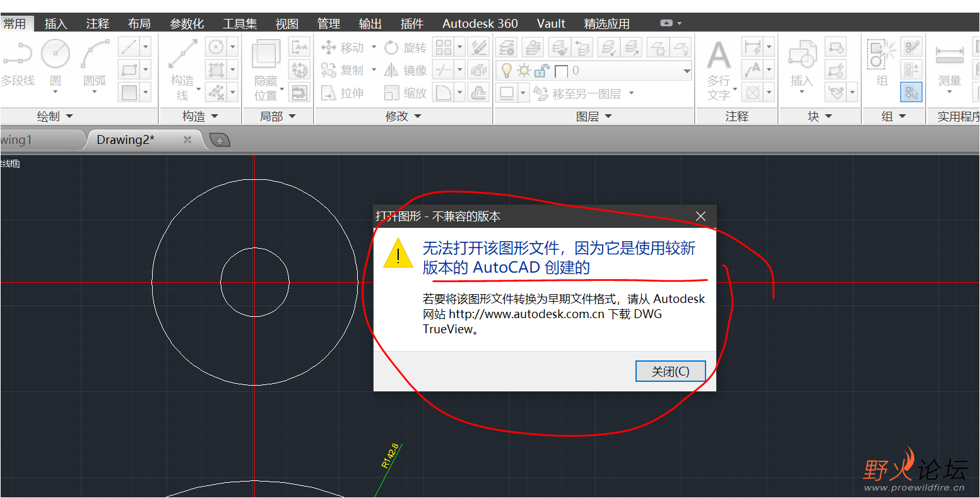
Task: Click the 精选应用 (Featured Apps) tab
Action: 607,23
